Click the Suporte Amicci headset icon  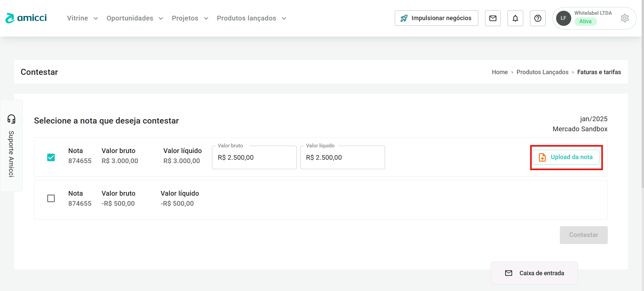pyautogui.click(x=11, y=119)
